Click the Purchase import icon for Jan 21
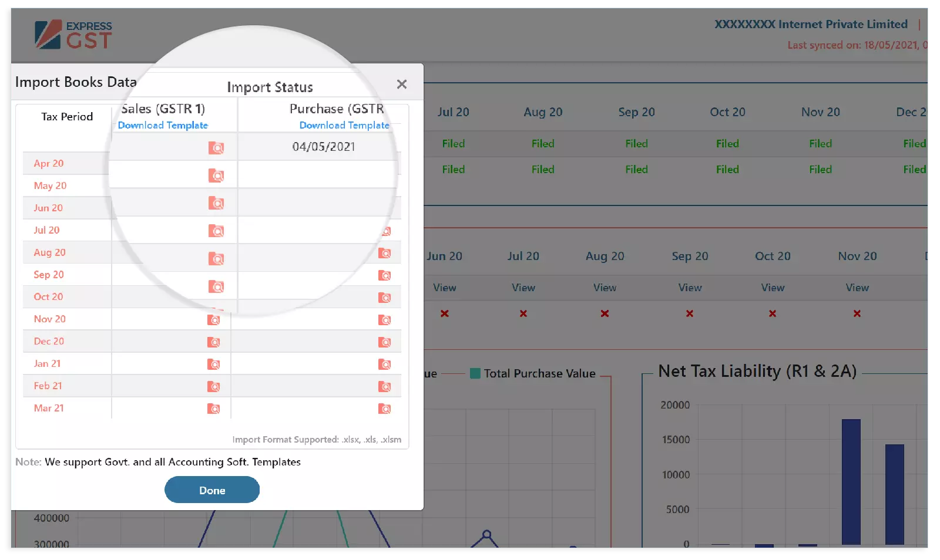Viewport: 940px width, 560px height. (385, 365)
